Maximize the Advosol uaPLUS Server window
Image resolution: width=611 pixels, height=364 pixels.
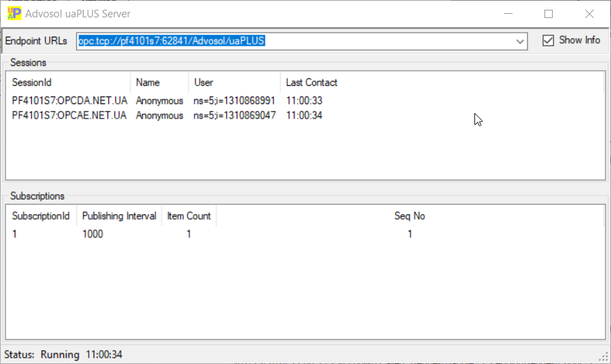(549, 14)
